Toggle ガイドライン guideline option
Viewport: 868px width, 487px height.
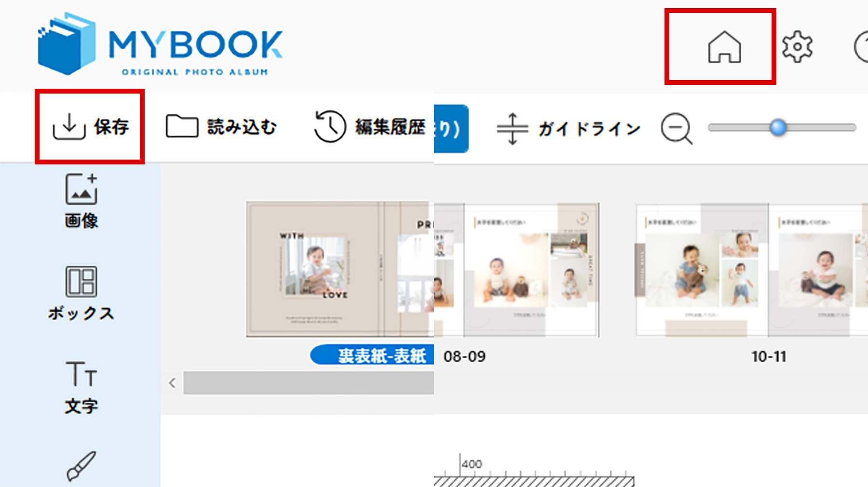(569, 129)
